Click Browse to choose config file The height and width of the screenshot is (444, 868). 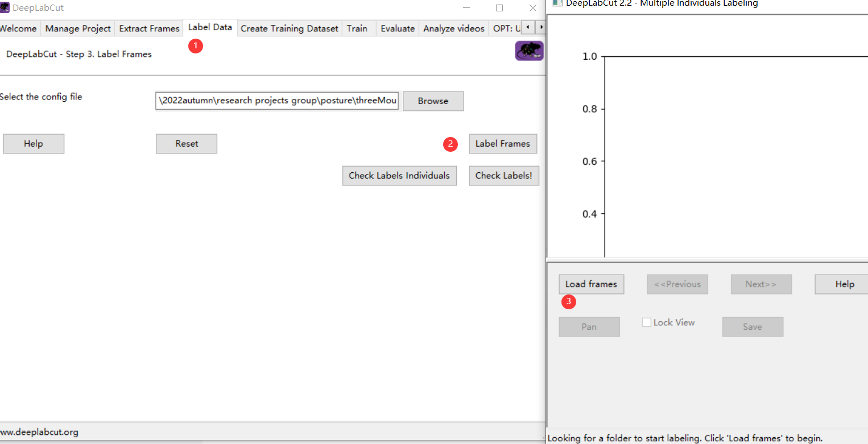tap(433, 101)
